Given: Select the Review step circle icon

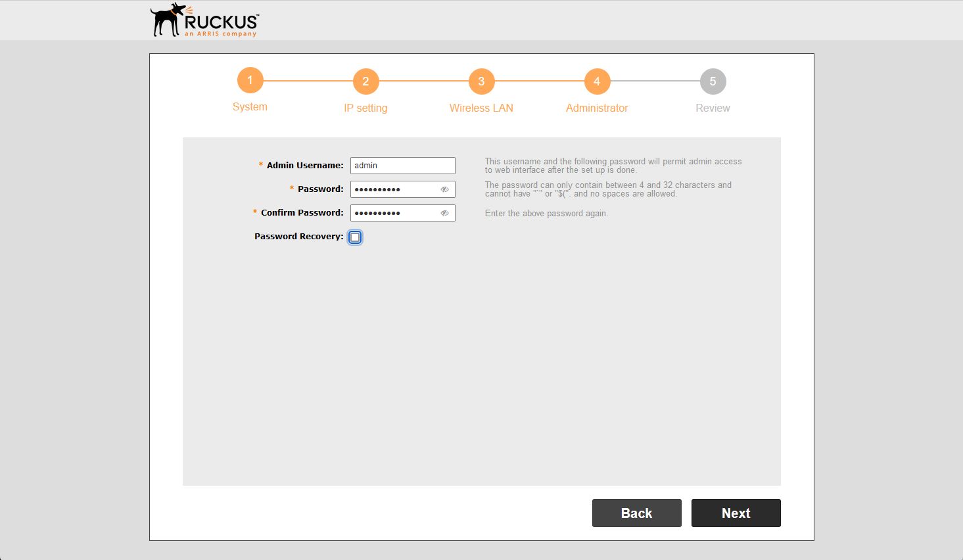Looking at the screenshot, I should (713, 80).
